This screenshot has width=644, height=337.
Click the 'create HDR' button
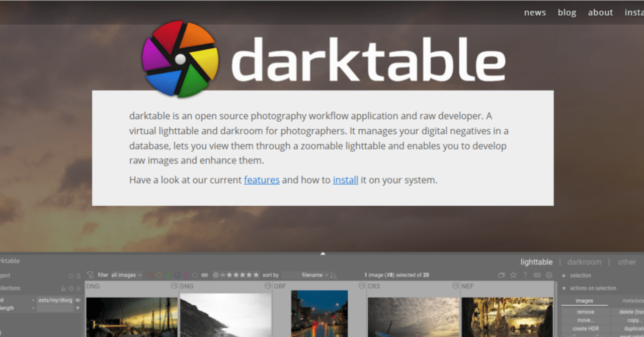point(585,328)
